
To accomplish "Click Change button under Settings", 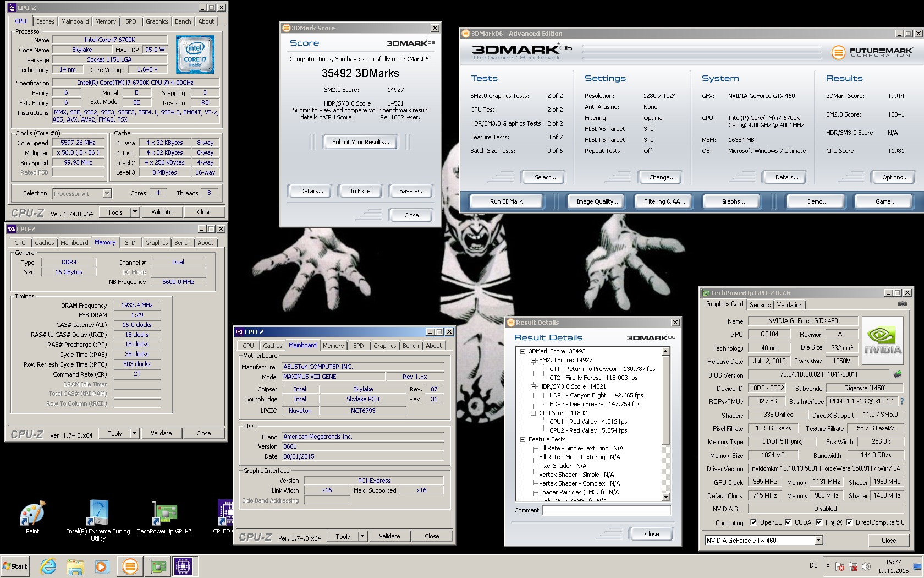I will click(x=662, y=177).
